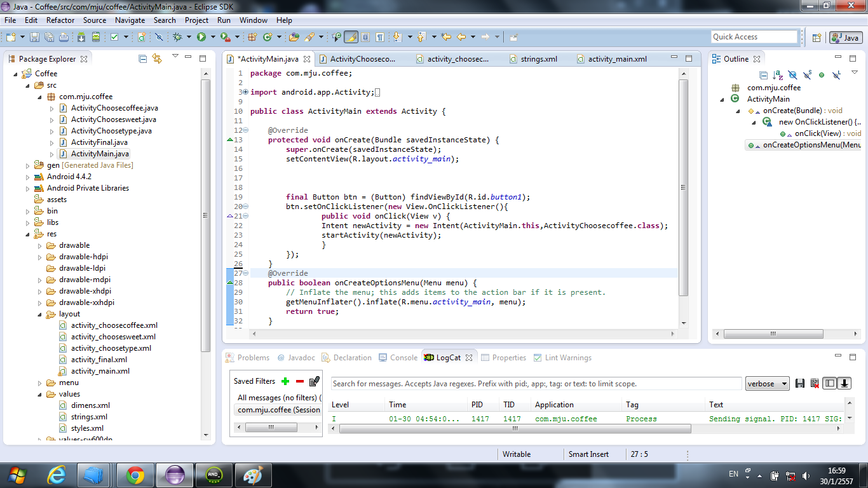Expand the Android 4.4.2 library node
The height and width of the screenshot is (488, 868).
[x=27, y=177]
